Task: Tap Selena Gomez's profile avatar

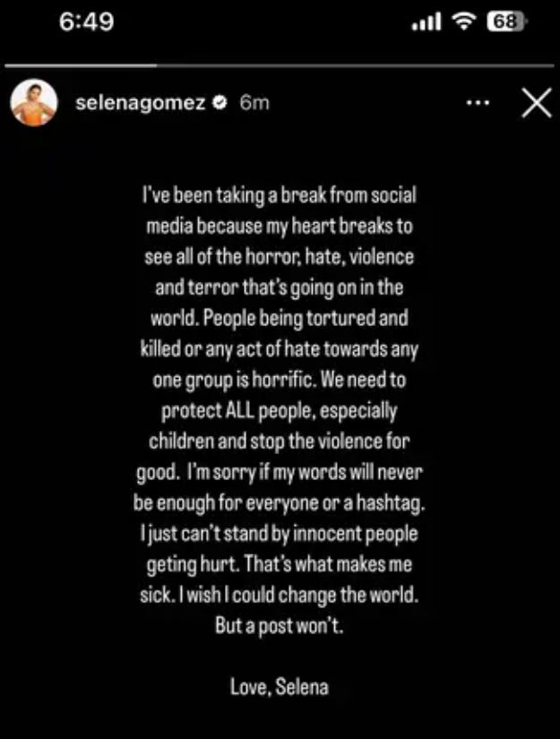Action: tap(31, 101)
